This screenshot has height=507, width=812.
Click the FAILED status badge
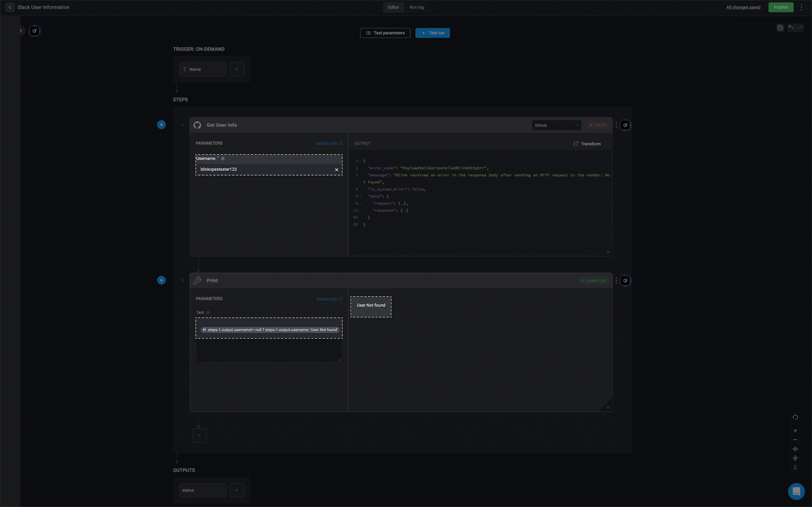point(597,125)
